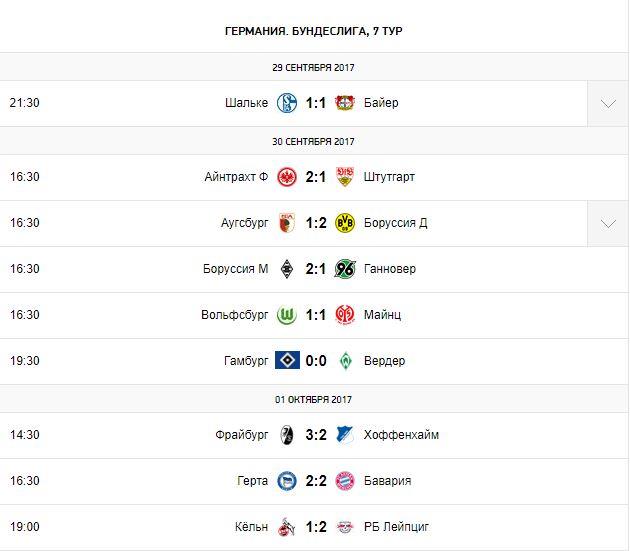Image resolution: width=630 pixels, height=551 pixels.
Task: Click the Hoffenheim blue logo
Action: [x=345, y=435]
